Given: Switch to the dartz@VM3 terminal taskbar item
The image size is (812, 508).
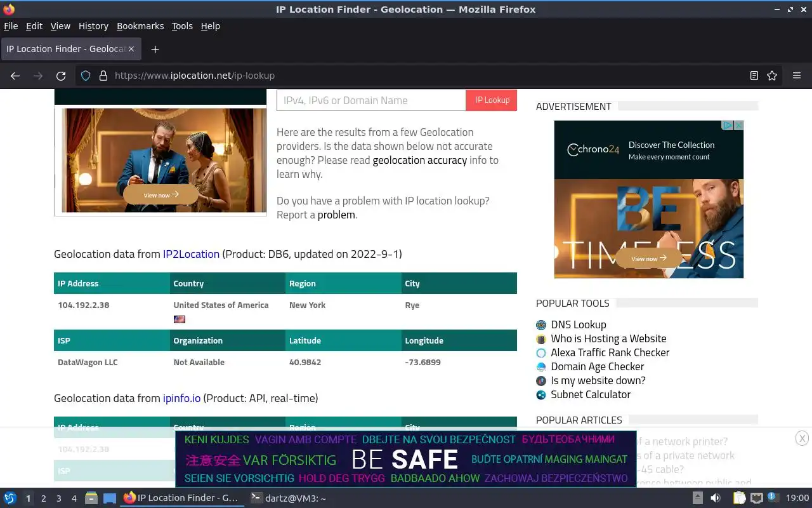Looking at the screenshot, I should tap(288, 498).
